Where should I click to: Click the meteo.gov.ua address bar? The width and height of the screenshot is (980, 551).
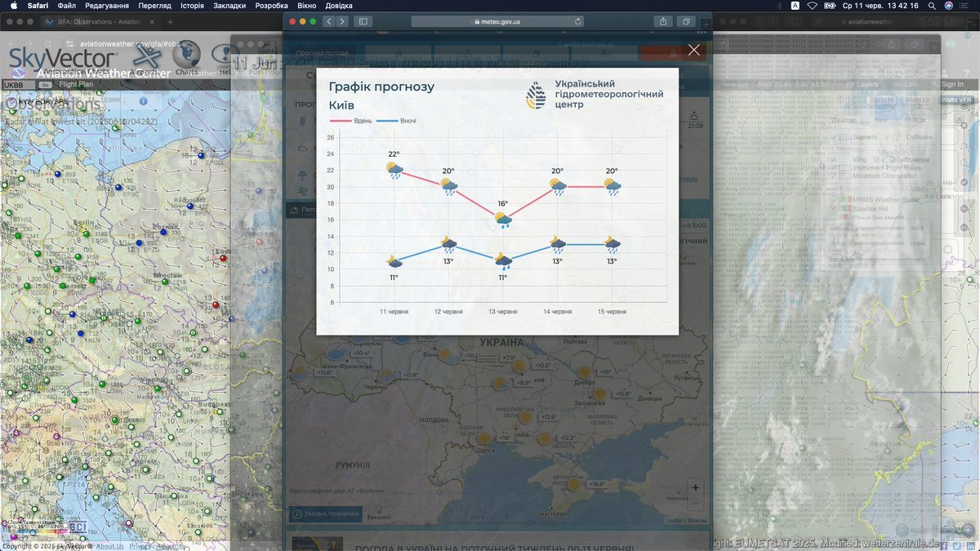pyautogui.click(x=498, y=21)
